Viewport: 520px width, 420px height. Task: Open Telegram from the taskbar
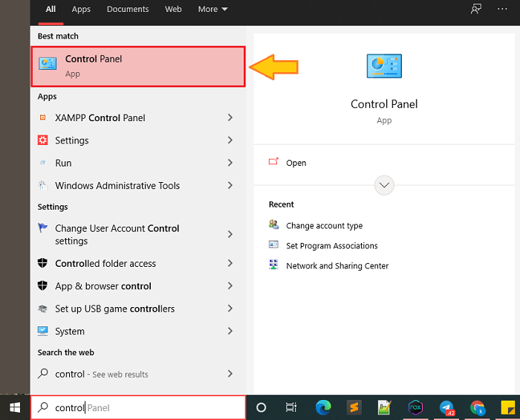(x=446, y=407)
